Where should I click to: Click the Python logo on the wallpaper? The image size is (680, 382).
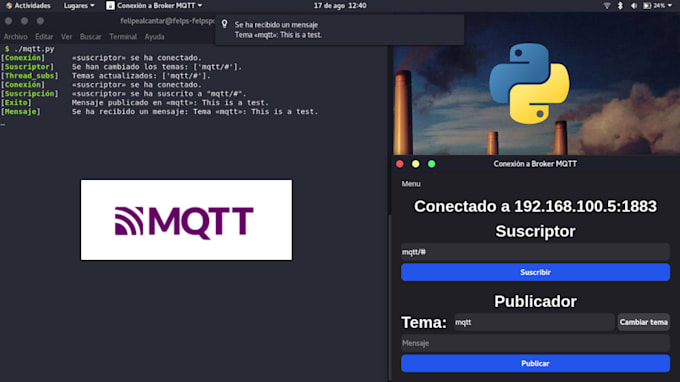coord(529,83)
